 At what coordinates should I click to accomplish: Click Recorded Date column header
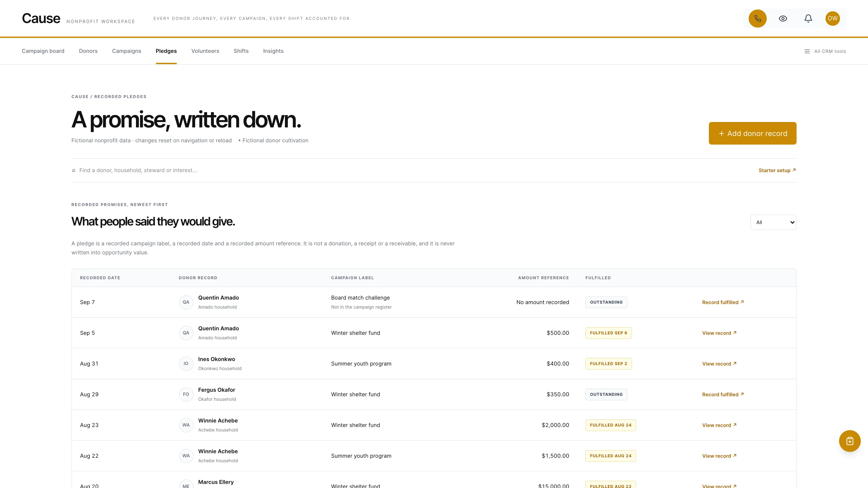click(100, 278)
